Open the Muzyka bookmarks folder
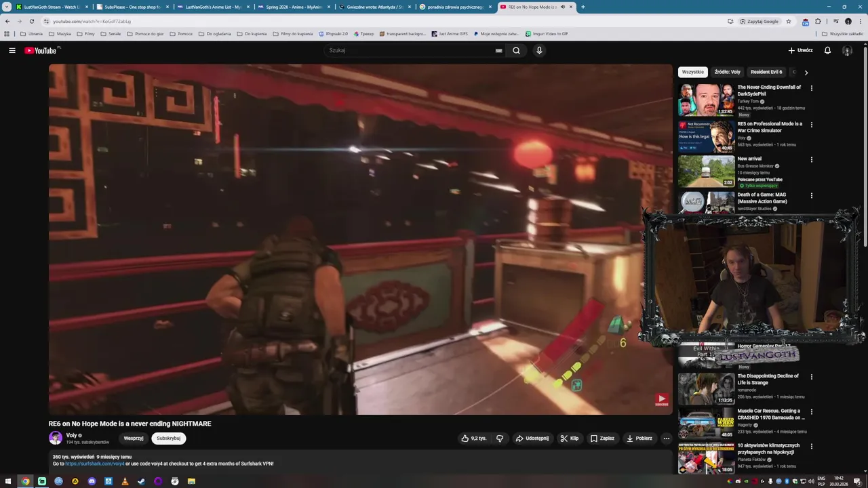This screenshot has width=868, height=488. [60, 33]
